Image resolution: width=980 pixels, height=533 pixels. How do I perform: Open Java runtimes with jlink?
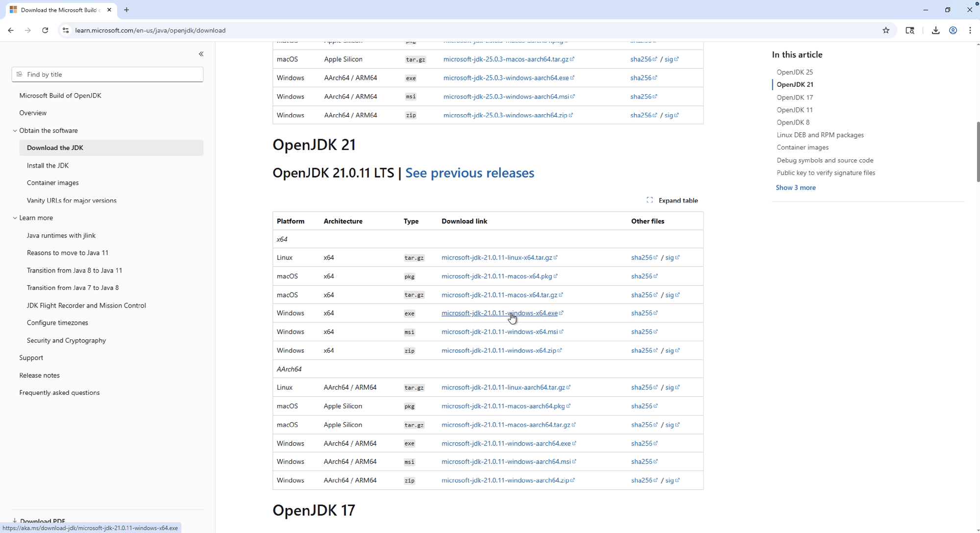pyautogui.click(x=61, y=235)
